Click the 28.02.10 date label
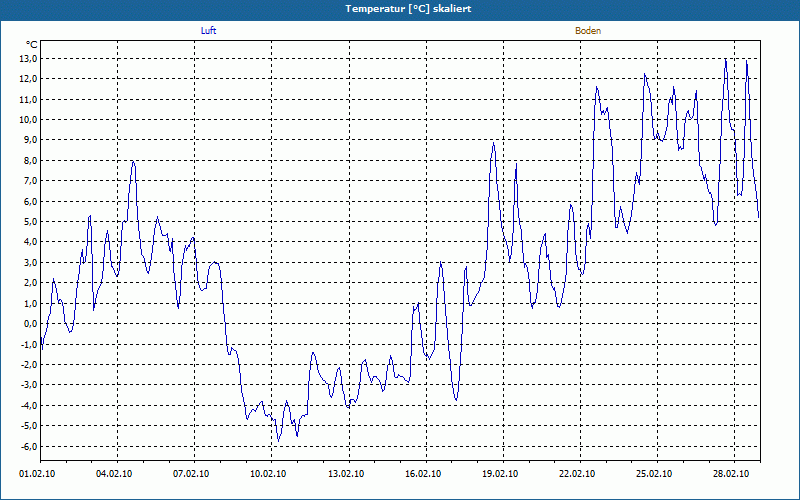The image size is (800, 500). coord(731,474)
